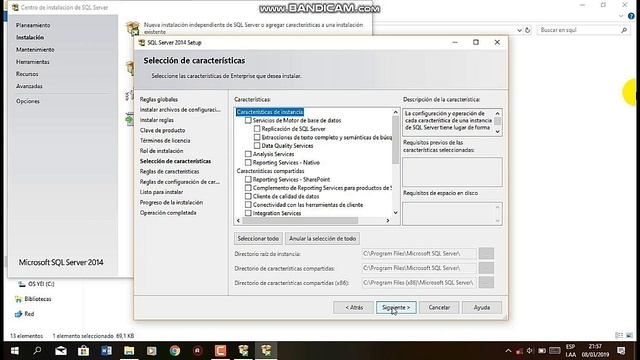Check Replicación de SQL Server
Screen dimensions: 640x360
(x=257, y=129)
